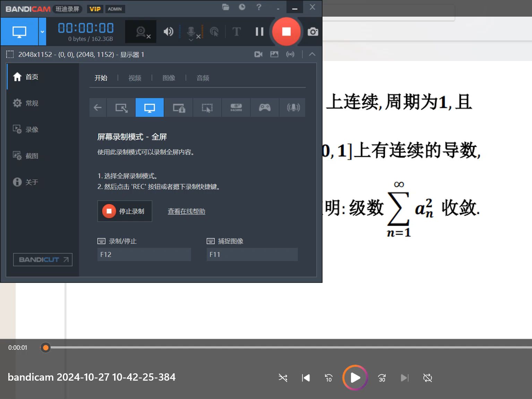
Task: Click the selection area rectangle icon
Action: [x=10, y=54]
